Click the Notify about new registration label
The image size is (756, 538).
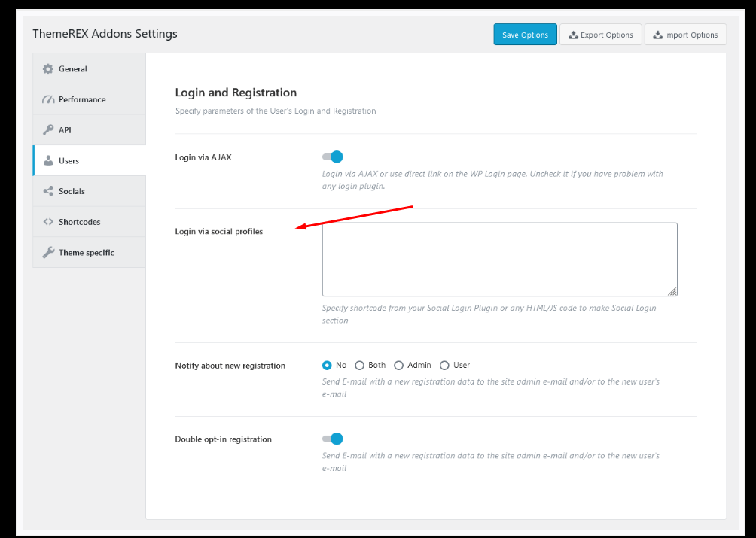(230, 366)
